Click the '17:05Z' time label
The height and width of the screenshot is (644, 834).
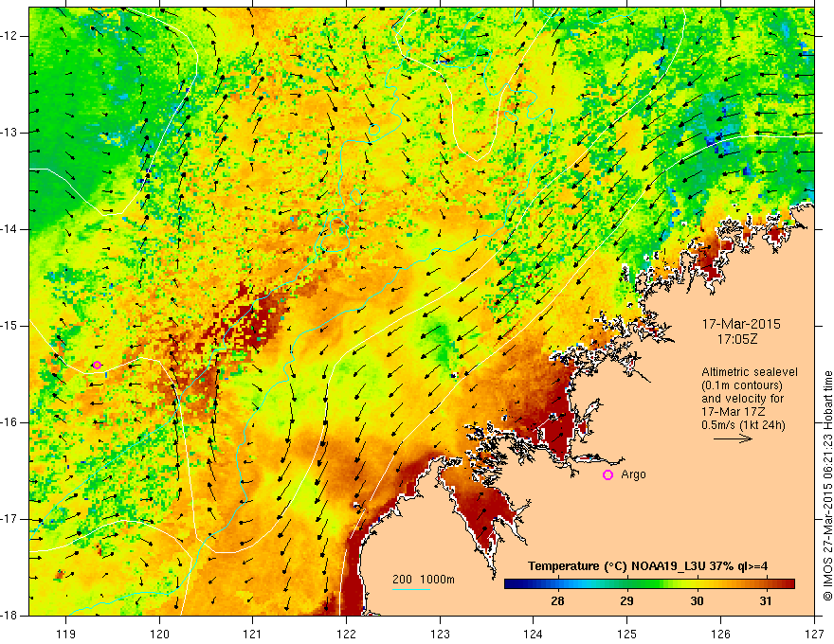point(736,339)
